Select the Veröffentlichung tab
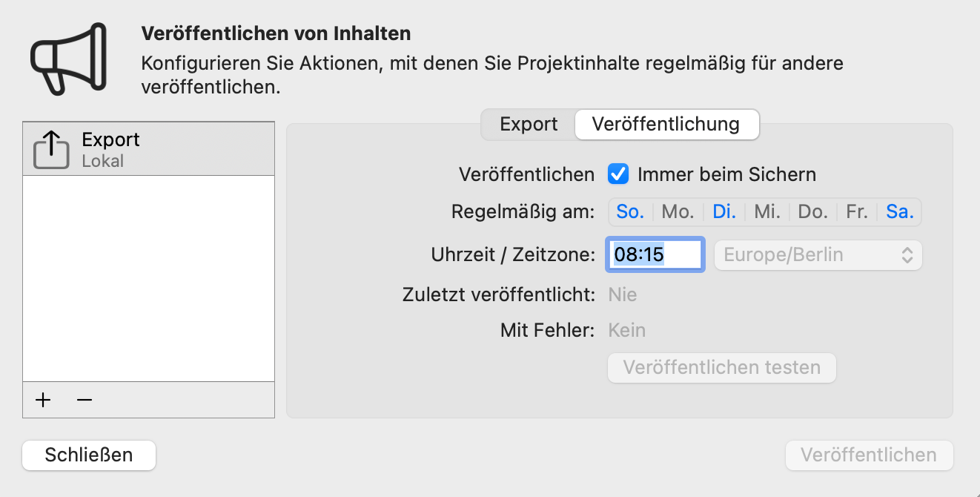This screenshot has height=497, width=980. pos(666,124)
